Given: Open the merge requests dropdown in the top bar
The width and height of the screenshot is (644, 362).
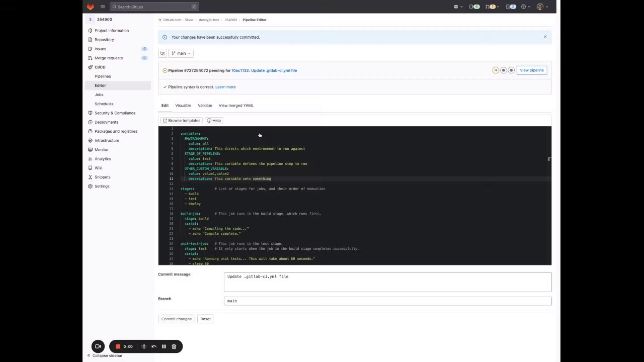Looking at the screenshot, I should click(x=492, y=7).
